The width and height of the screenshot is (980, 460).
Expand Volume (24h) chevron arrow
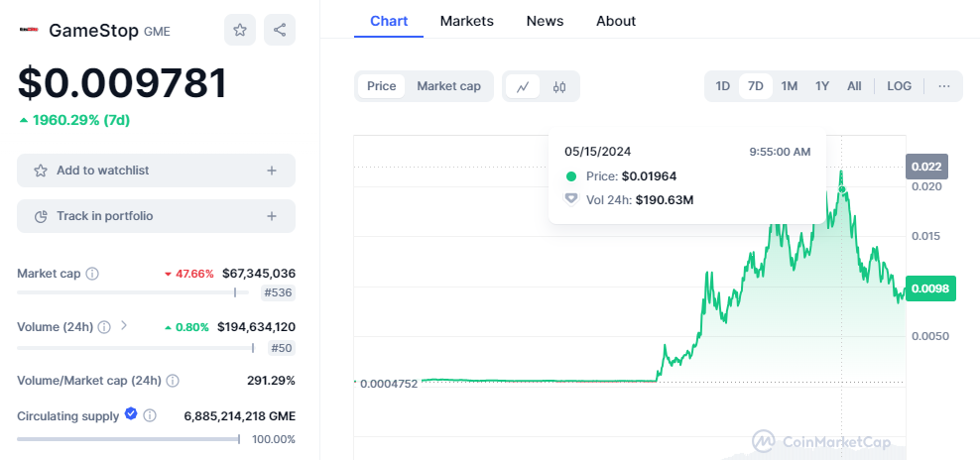click(x=124, y=325)
